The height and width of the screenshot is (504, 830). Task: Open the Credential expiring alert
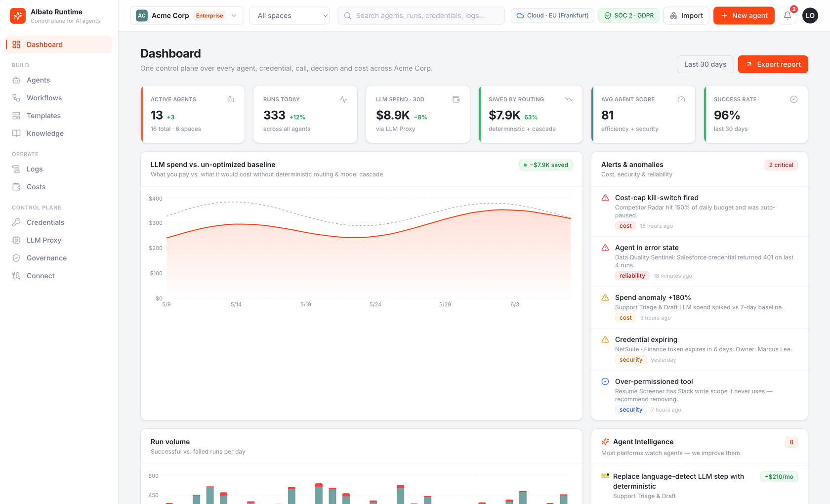[x=700, y=349]
